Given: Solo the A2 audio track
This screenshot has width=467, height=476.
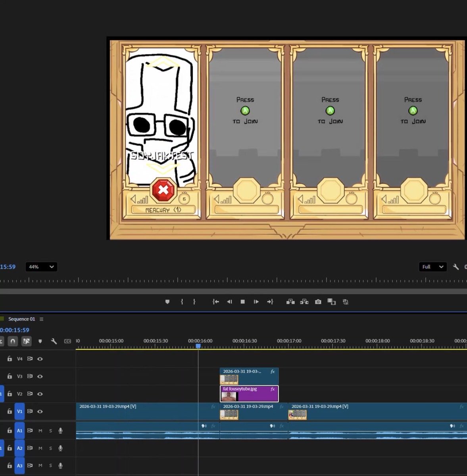Looking at the screenshot, I should (50, 448).
